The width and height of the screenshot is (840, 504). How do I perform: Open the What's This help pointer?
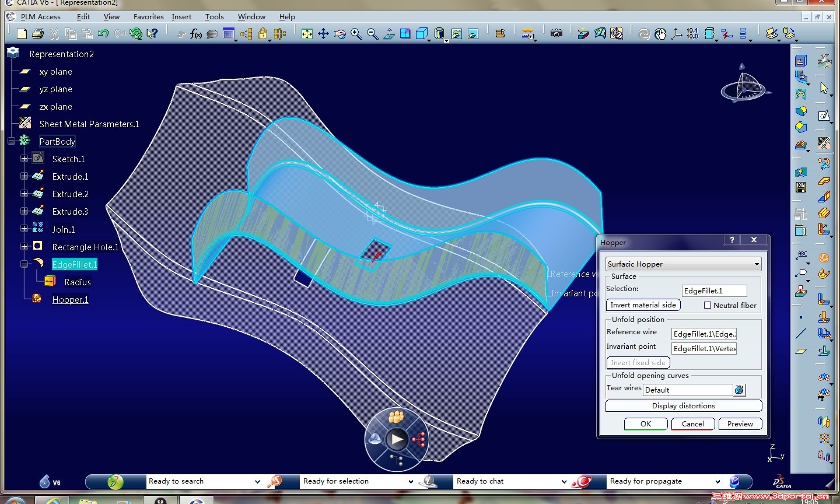(x=152, y=34)
